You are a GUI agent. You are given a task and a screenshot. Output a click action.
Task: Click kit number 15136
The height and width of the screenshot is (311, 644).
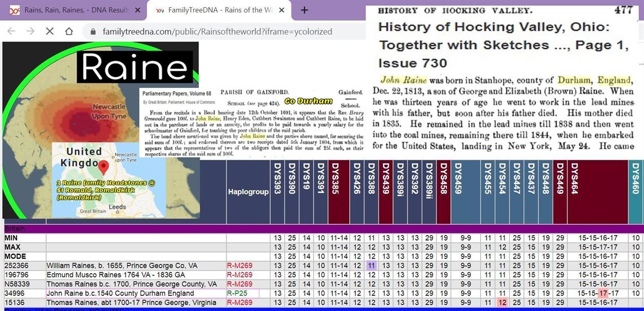coord(14,303)
